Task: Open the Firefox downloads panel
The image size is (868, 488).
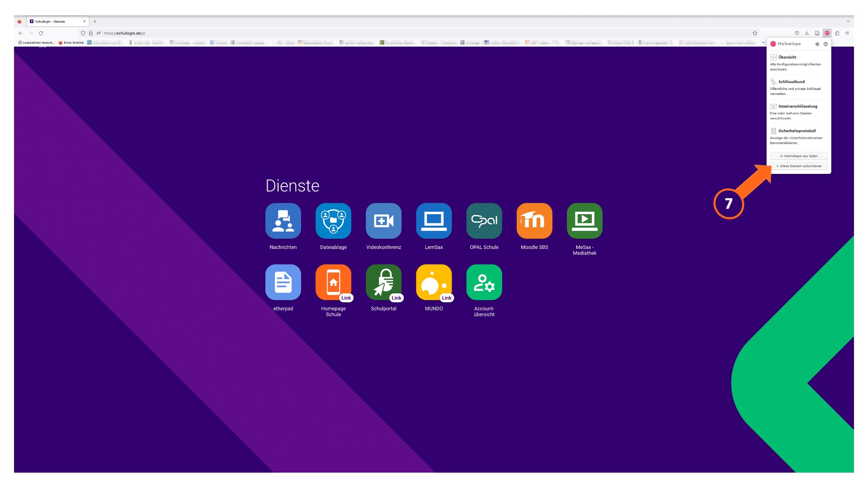Action: coord(807,33)
